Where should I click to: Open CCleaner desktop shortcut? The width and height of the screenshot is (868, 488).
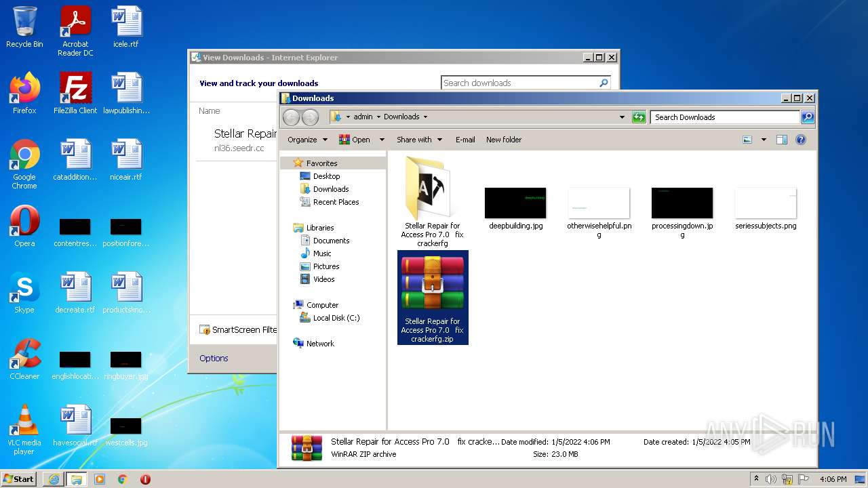[x=24, y=359]
